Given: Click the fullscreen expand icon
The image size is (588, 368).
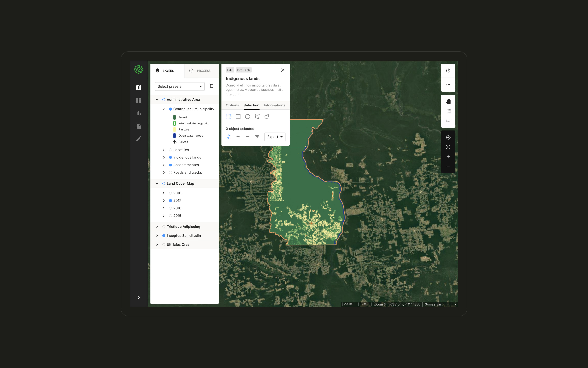Looking at the screenshot, I should pyautogui.click(x=448, y=147).
